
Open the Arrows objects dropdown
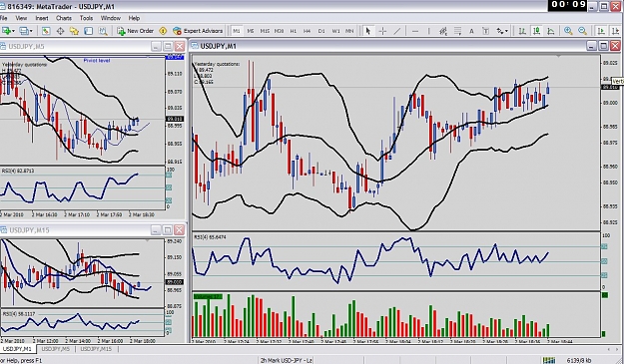click(x=502, y=31)
